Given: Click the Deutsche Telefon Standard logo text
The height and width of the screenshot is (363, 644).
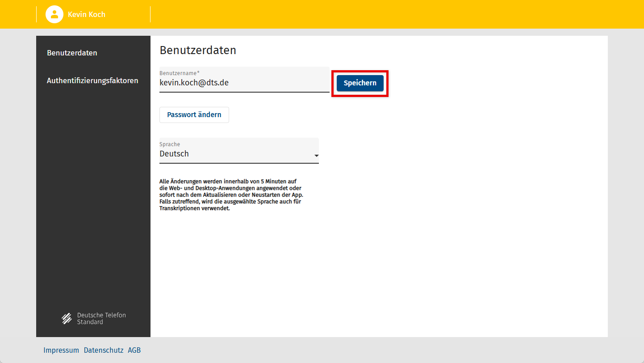Looking at the screenshot, I should [101, 318].
